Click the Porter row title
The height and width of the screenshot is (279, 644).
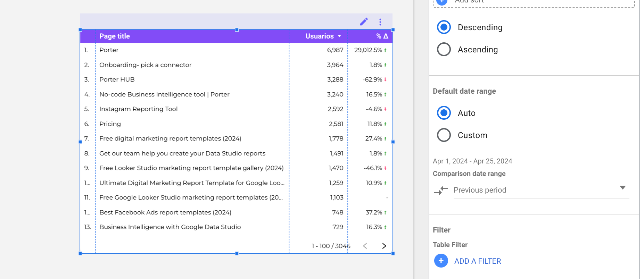[109, 50]
